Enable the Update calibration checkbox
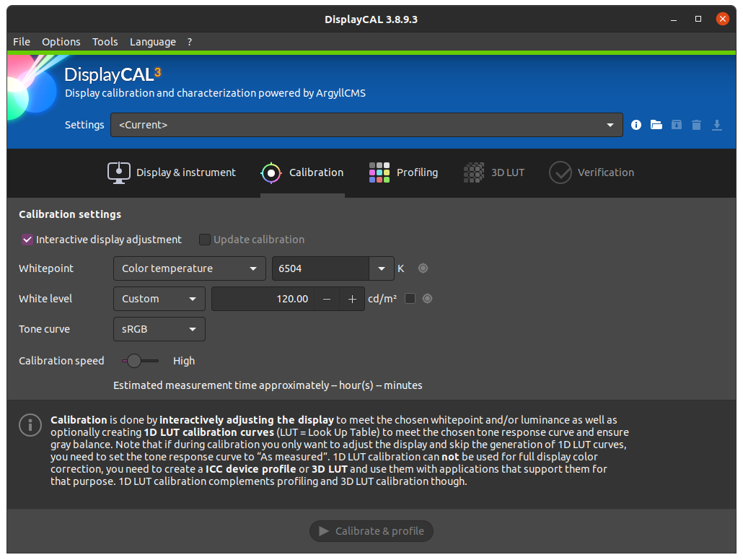This screenshot has width=743, height=560. (205, 239)
